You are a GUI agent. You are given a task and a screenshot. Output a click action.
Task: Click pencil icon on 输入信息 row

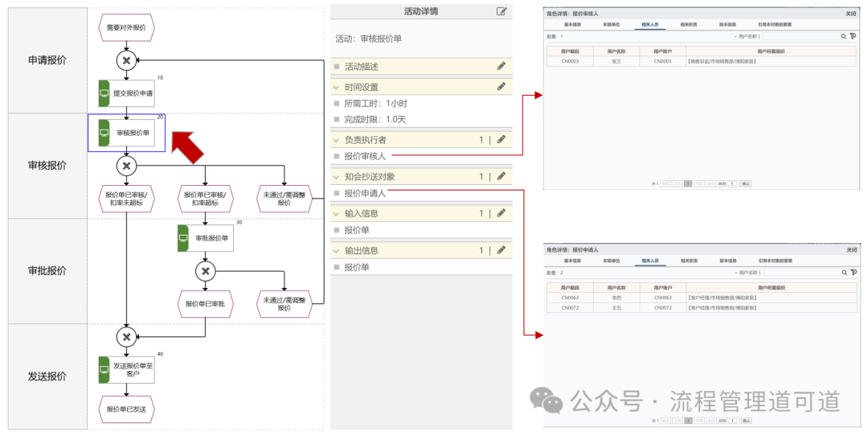coord(502,213)
